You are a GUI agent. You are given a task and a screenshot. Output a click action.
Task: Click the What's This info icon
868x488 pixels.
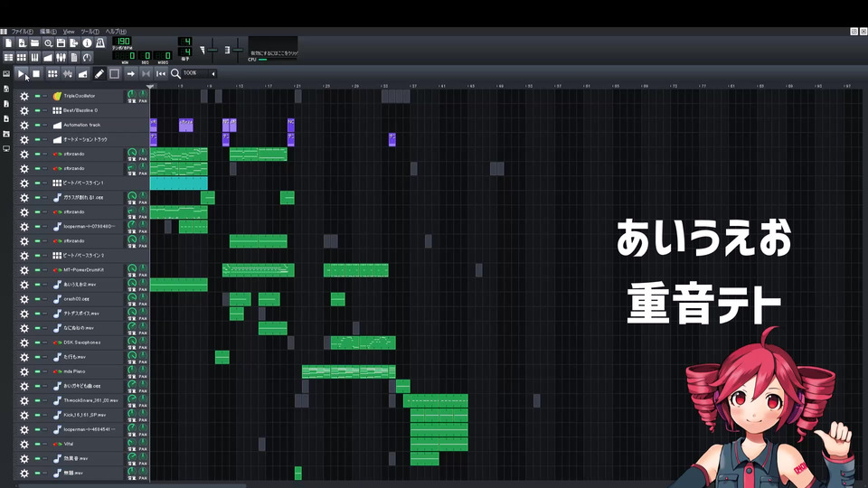pyautogui.click(x=87, y=43)
